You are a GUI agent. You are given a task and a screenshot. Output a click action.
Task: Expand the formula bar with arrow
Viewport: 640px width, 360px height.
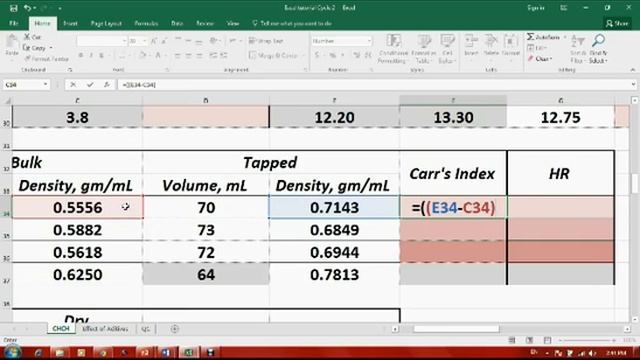pos(633,84)
